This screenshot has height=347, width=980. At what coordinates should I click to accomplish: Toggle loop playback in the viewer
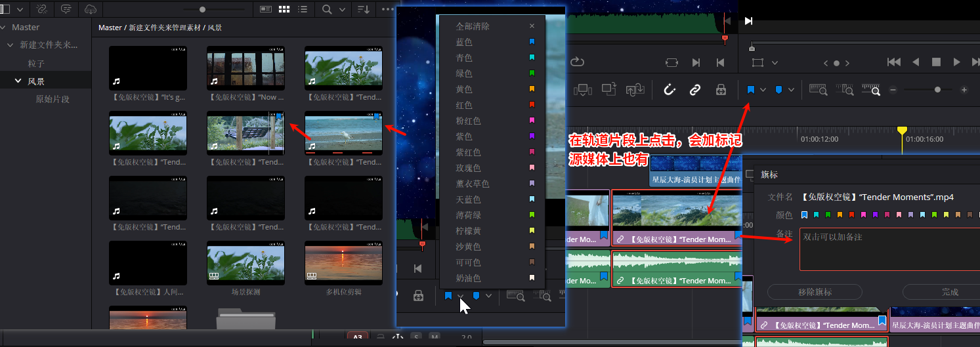coord(578,62)
